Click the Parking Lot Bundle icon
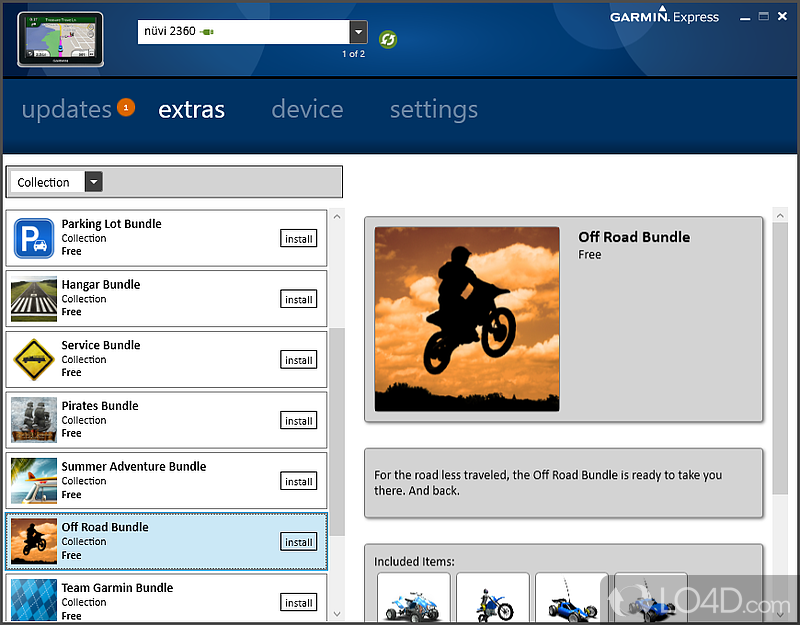 (x=34, y=239)
